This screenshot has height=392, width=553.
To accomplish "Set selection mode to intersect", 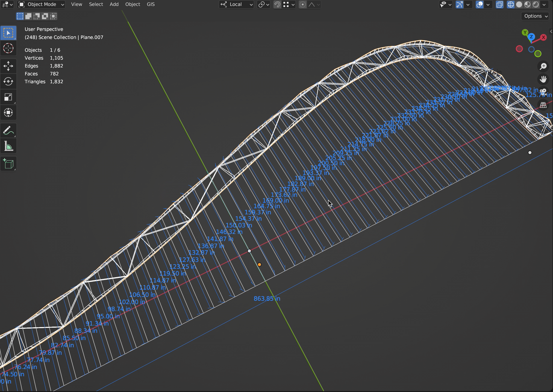I will 53,16.
